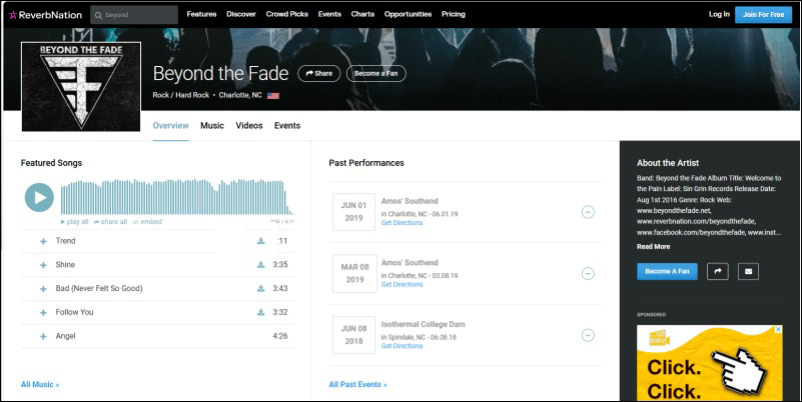
Task: Click the MAR 08 2019 date box
Action: 354,273
